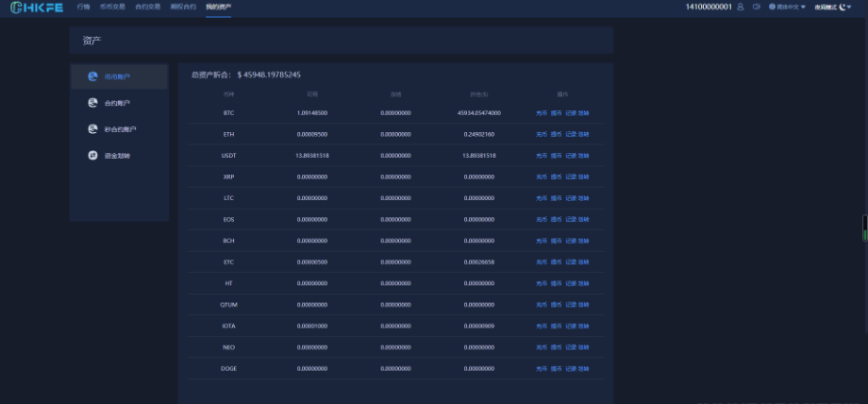This screenshot has width=868, height=404.
Task: Click 充币 in the ETH row
Action: pyautogui.click(x=542, y=134)
